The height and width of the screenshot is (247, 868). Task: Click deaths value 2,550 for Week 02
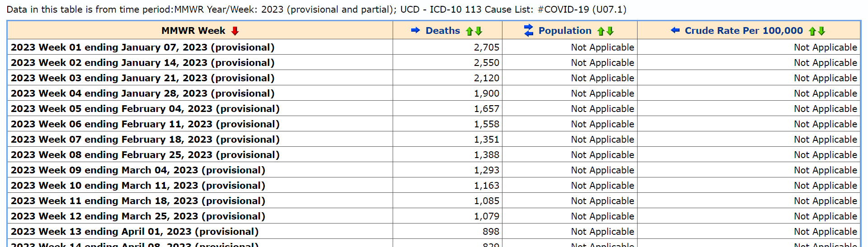coord(486,63)
